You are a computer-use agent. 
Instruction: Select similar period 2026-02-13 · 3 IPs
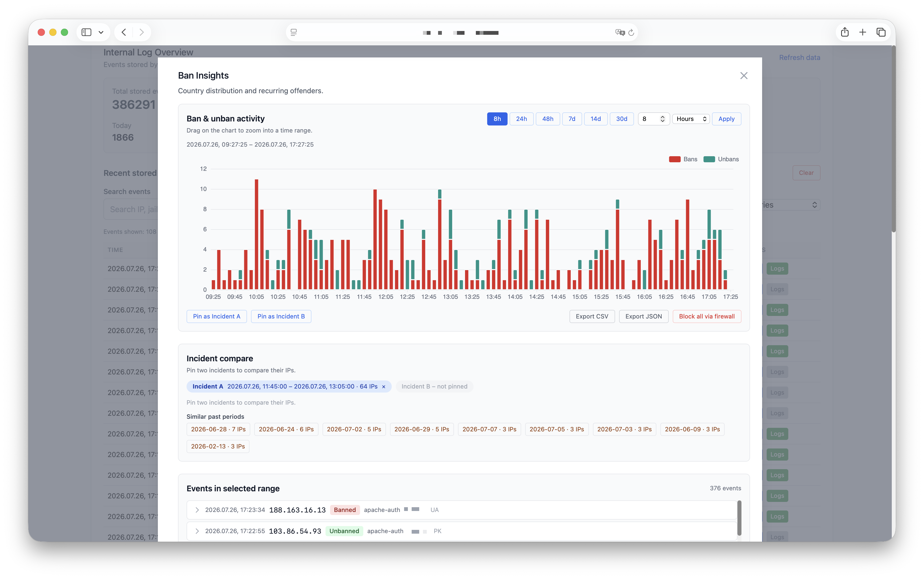[218, 446]
